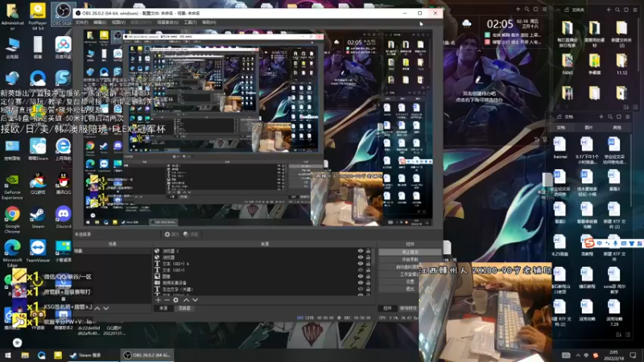644x362 pixels.
Task: Toggle visibility eye for 文本 (GDI+) source
Action: [x=360, y=270]
